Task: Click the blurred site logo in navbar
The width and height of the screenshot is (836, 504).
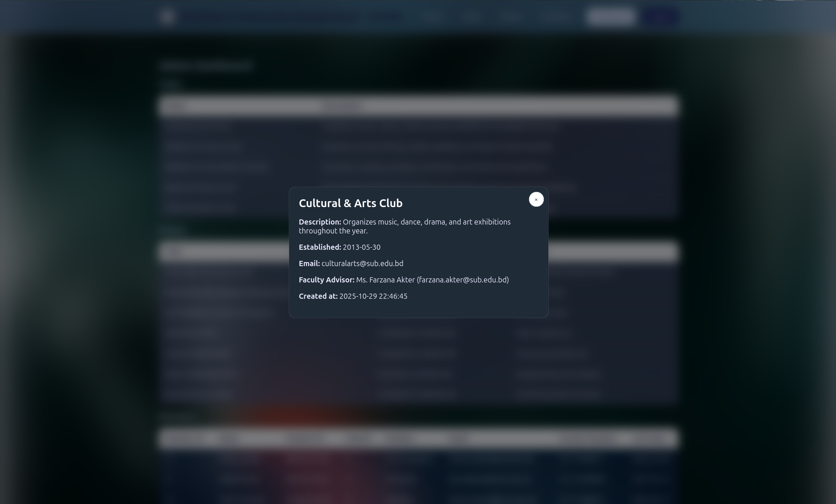Action: 167,16
